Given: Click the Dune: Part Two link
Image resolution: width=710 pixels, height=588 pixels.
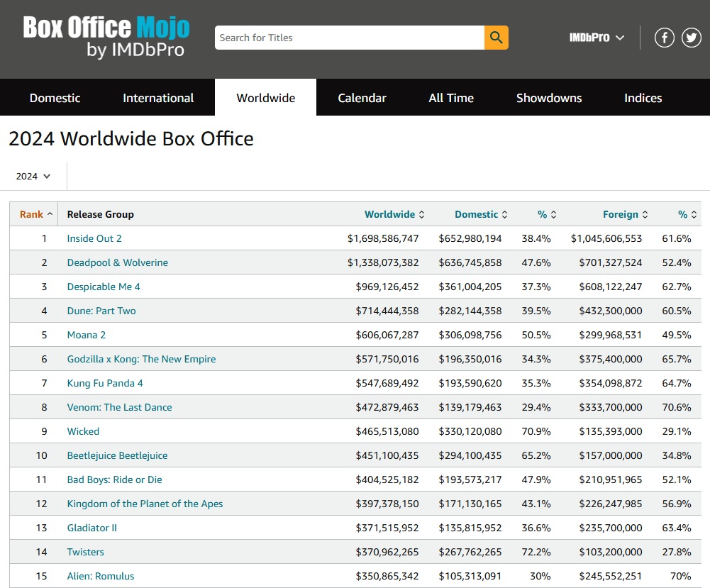Looking at the screenshot, I should [x=101, y=311].
